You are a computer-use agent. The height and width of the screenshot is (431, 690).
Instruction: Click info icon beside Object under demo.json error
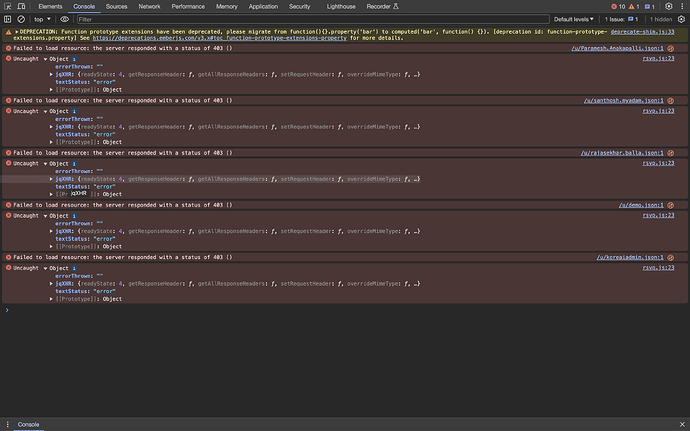coord(74,216)
